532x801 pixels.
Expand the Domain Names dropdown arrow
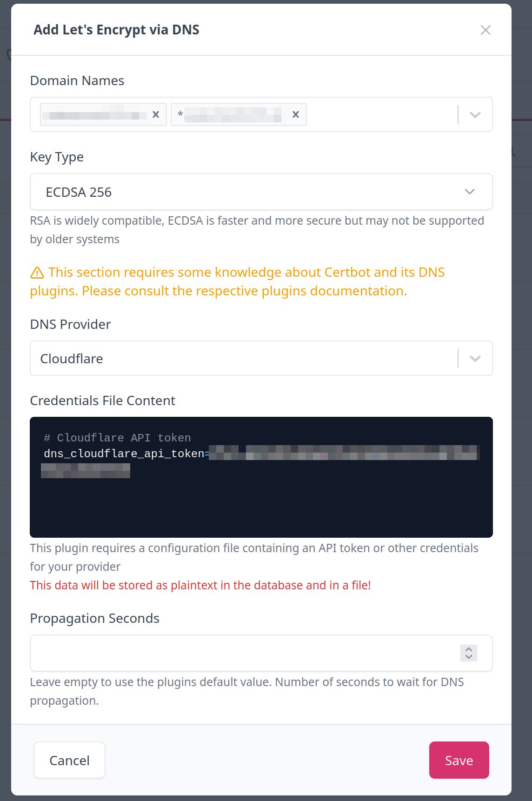475,114
